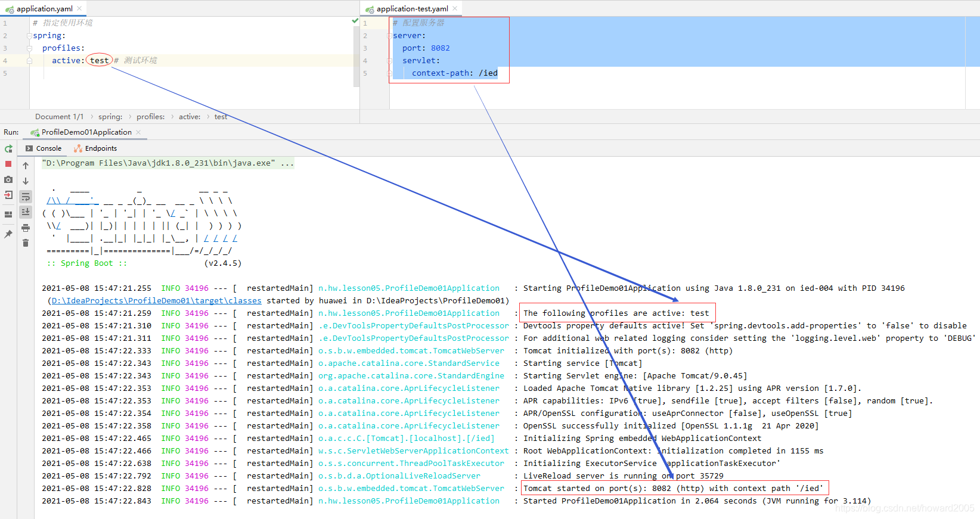Click 'OpenSSL successfully initialized' log message
Image resolution: width=980 pixels, height=519 pixels.
click(671, 426)
